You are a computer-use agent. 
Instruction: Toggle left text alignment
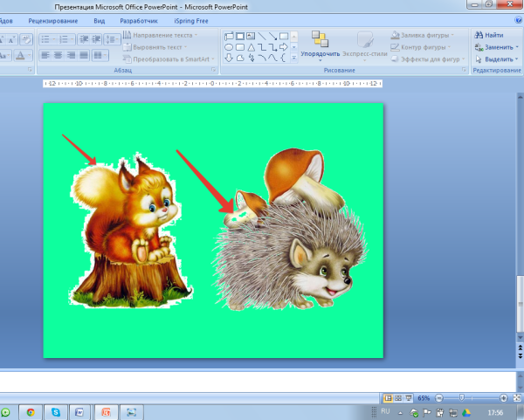[x=46, y=55]
